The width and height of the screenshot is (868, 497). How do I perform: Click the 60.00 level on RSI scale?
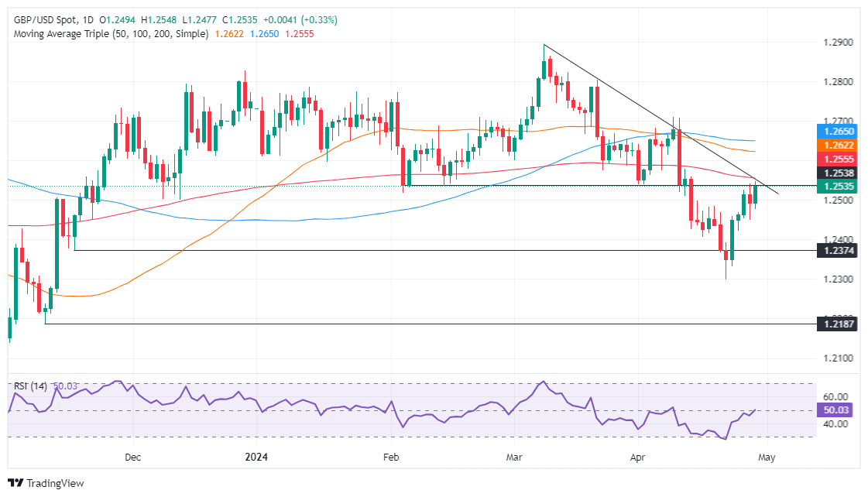click(836, 396)
